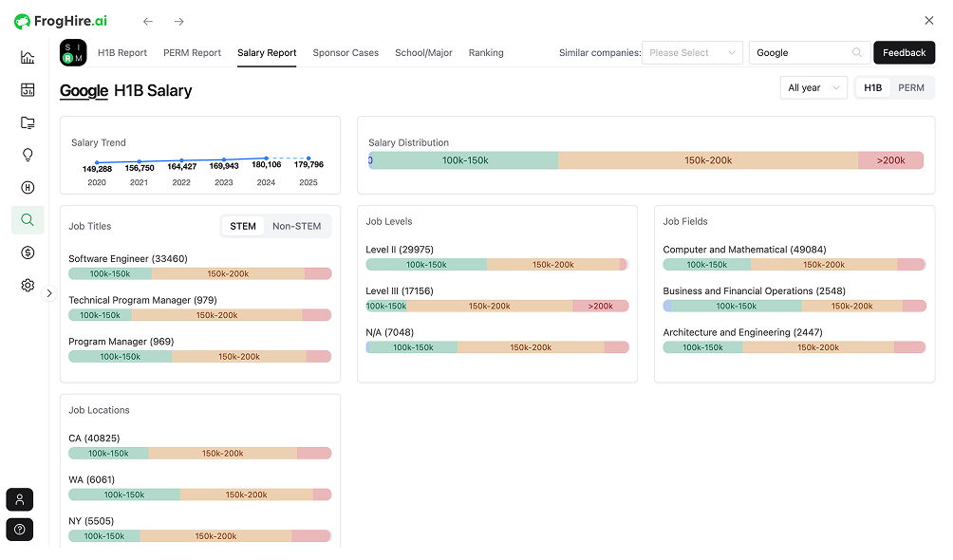The image size is (953, 560).
Task: Navigate back with the left arrow
Action: pyautogui.click(x=148, y=21)
